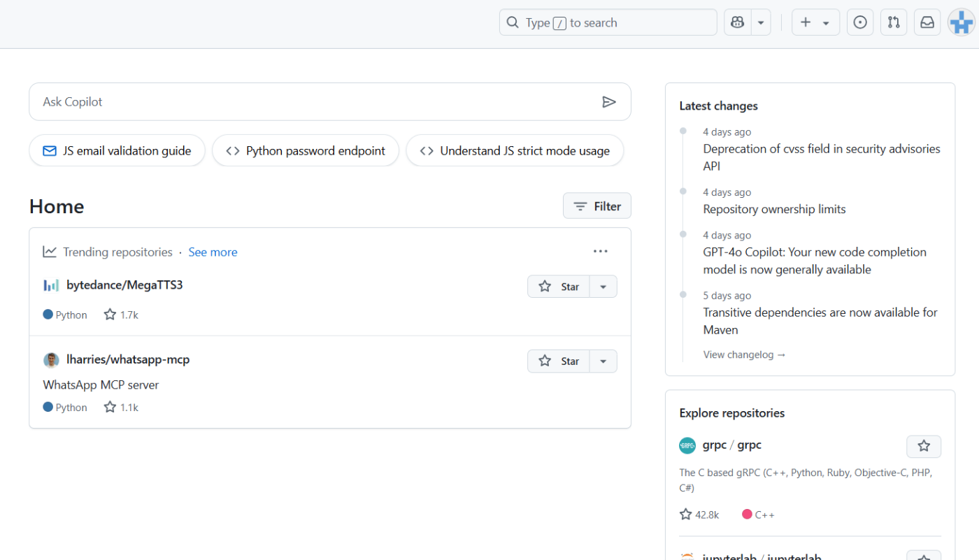Open the Home feed Filter button
This screenshot has height=560, width=979.
pyautogui.click(x=597, y=206)
